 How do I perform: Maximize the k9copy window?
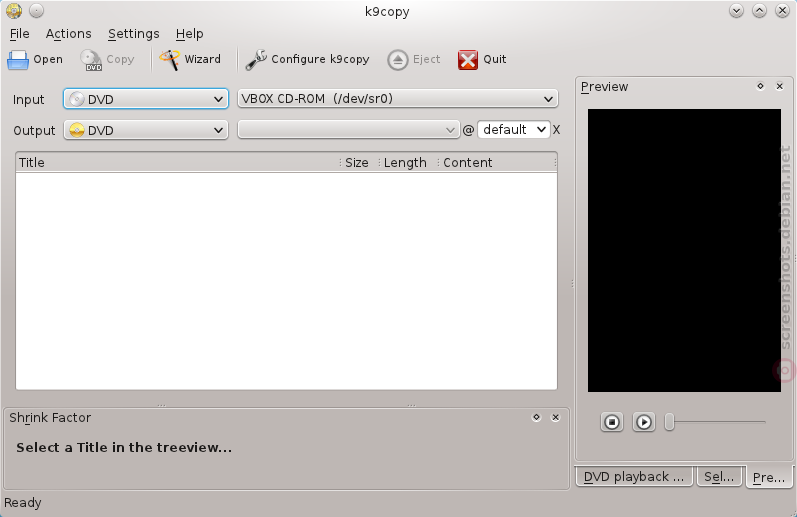759,11
